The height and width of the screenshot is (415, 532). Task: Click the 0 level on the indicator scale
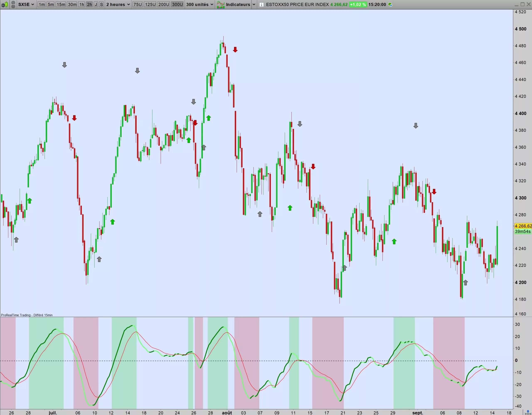516,360
